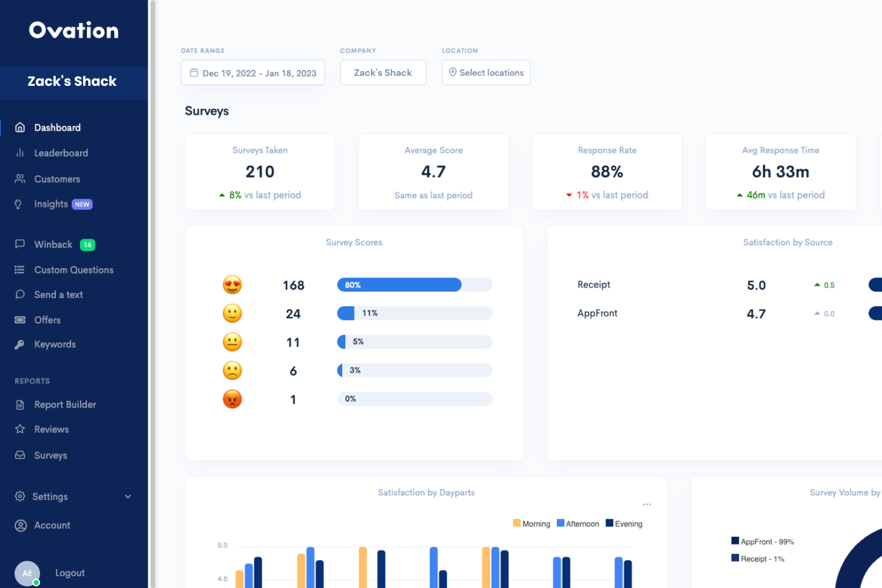This screenshot has width=882, height=588.
Task: Click the Report Builder document icon
Action: pyautogui.click(x=20, y=405)
